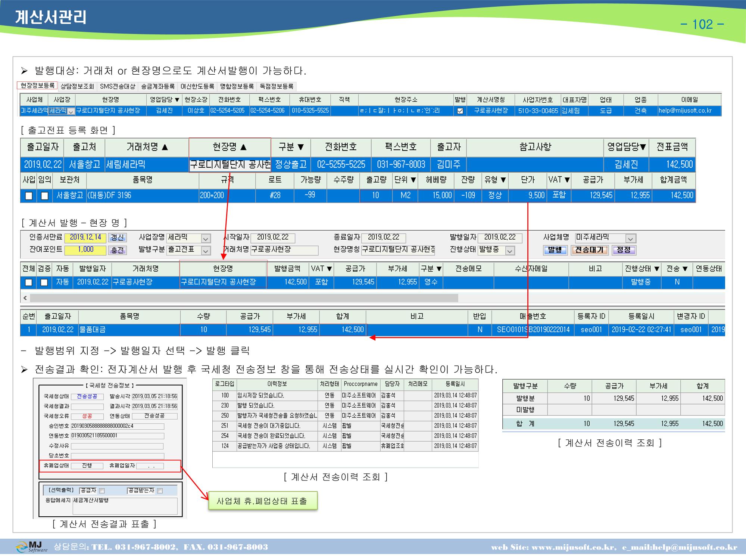Click the 전송대기 button
The width and height of the screenshot is (746, 560).
[x=589, y=250]
